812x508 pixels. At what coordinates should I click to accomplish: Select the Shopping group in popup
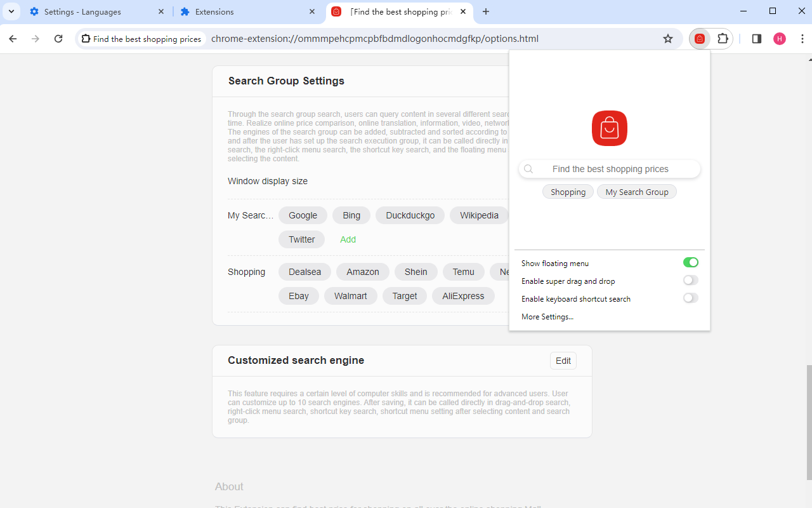coord(568,192)
